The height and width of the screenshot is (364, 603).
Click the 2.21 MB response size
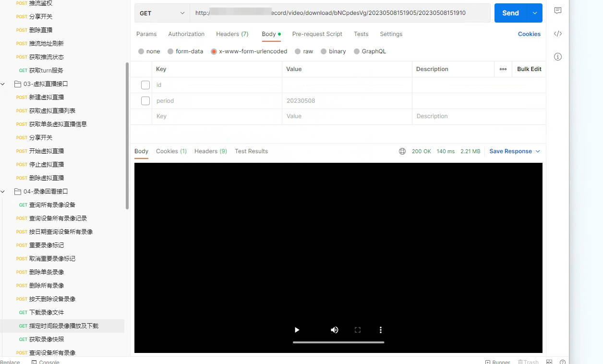(x=470, y=151)
